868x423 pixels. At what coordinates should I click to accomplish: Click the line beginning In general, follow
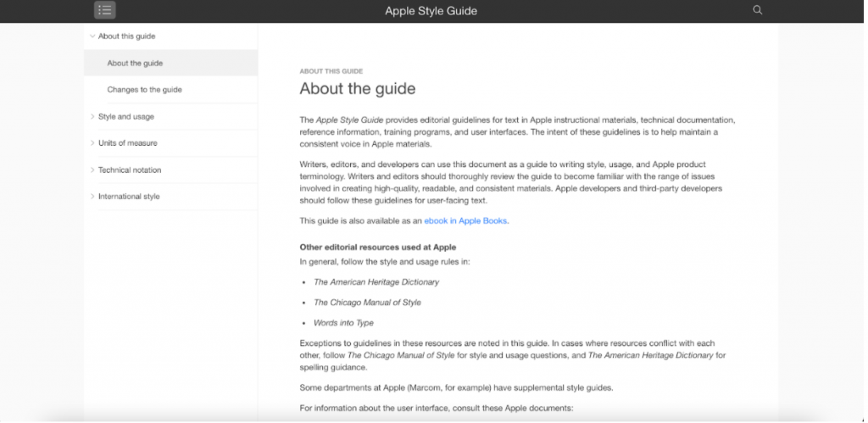click(385, 261)
